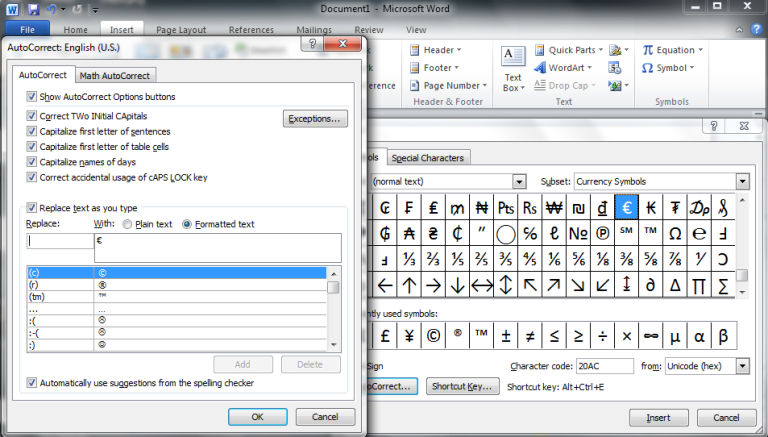Select the Formatted text radio button
Image resolution: width=768 pixels, height=437 pixels.
pyautogui.click(x=187, y=224)
